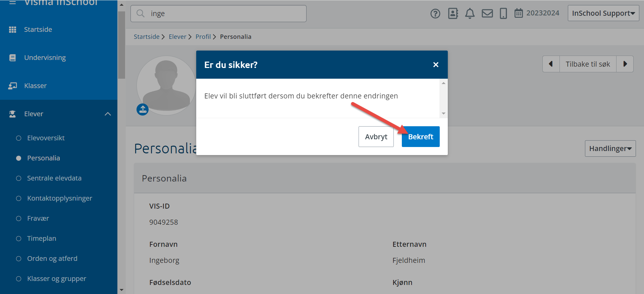Open the contacts address book icon
Viewport: 644px width, 294px height.
click(x=453, y=13)
